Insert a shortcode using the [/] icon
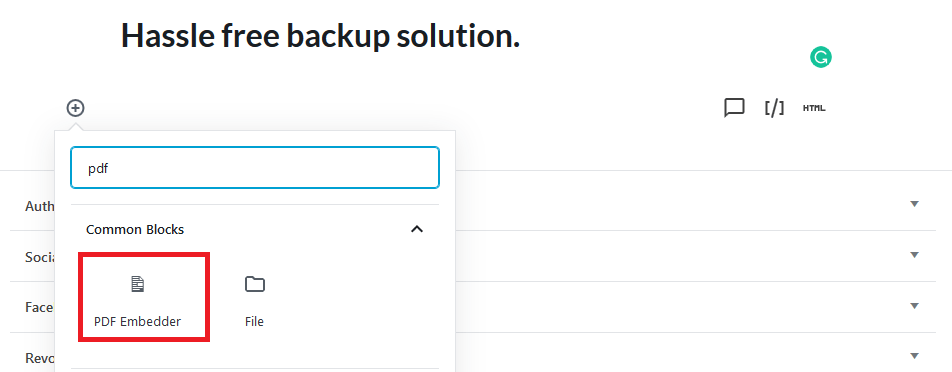 (x=774, y=108)
